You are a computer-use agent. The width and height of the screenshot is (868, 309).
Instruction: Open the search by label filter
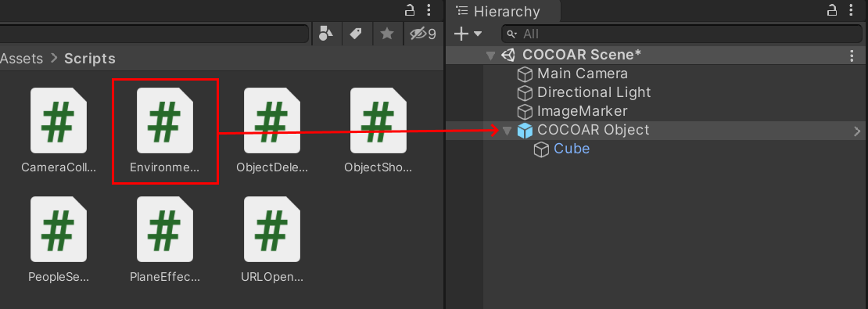pos(356,34)
